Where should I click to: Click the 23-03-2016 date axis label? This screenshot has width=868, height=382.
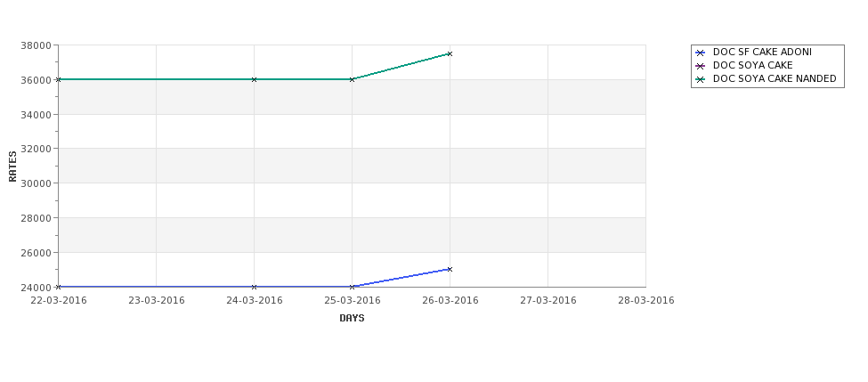[x=157, y=301]
